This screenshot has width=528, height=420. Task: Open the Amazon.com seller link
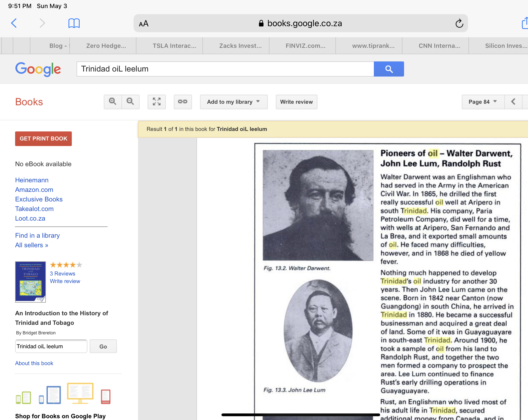click(x=34, y=190)
